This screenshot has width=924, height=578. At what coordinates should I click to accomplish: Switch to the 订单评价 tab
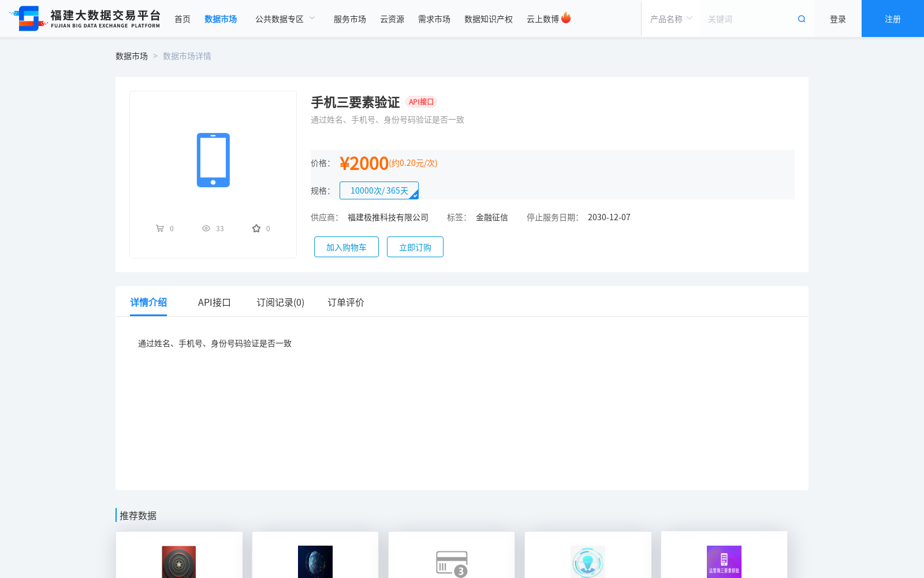346,302
